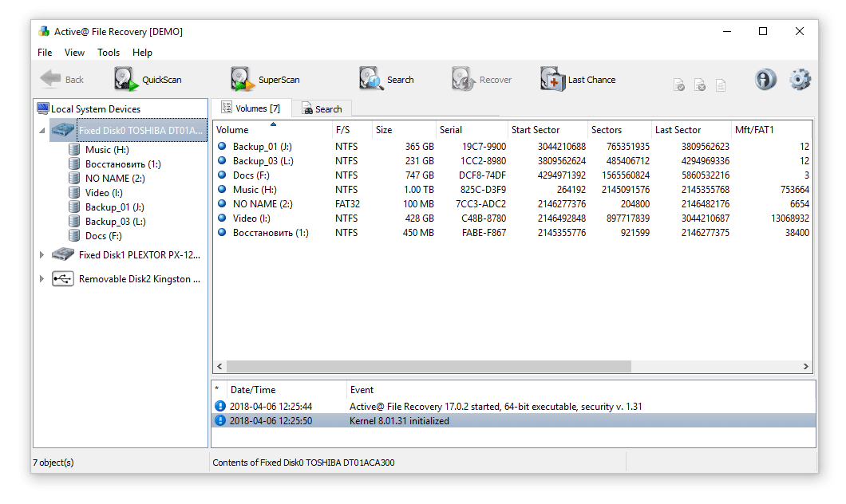The image size is (846, 504).
Task: Sort by the F/S column header
Action: [352, 129]
